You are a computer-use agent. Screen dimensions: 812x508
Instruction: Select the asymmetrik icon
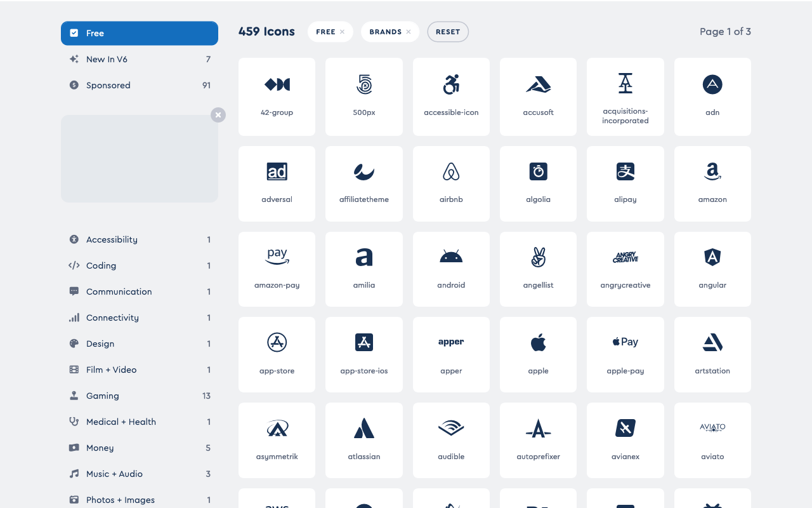pos(277,440)
